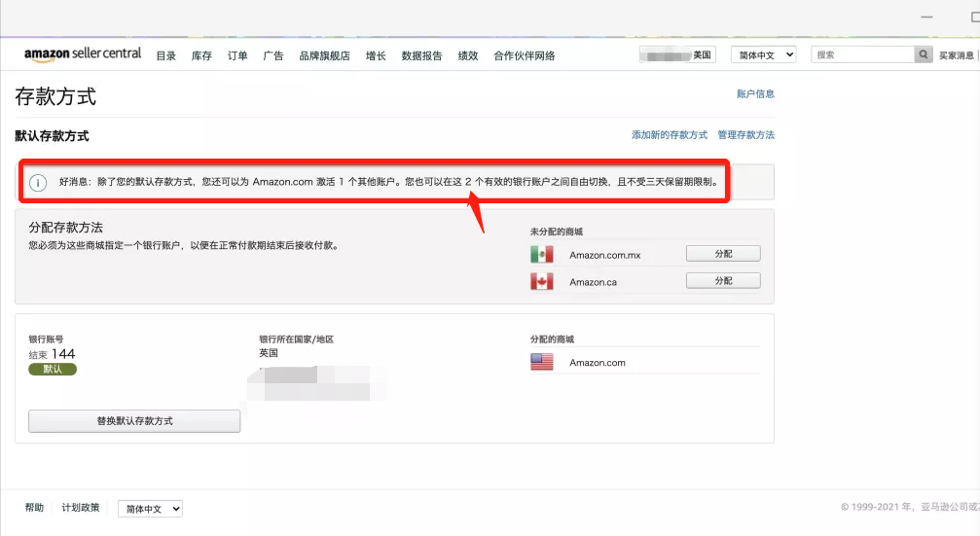This screenshot has width=980, height=536.
Task: Click the Amazon.com.mx marketplace name
Action: point(605,255)
